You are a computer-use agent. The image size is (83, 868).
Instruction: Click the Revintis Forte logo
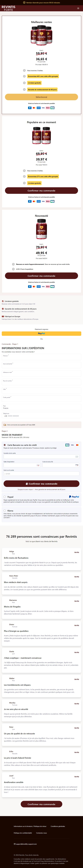pyautogui.click(x=8, y=8)
